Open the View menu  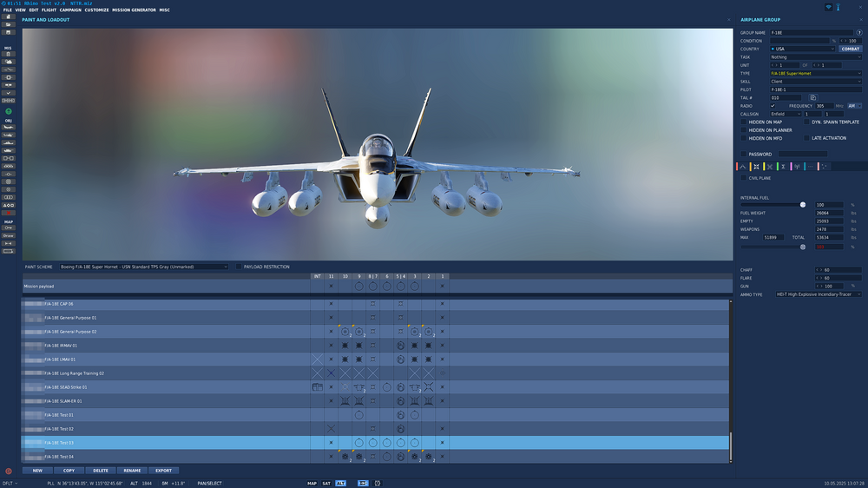21,10
